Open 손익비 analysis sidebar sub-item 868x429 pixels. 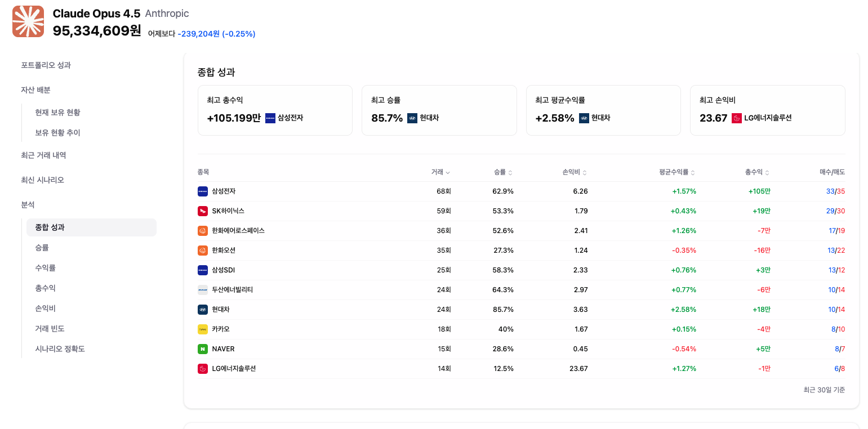tap(45, 309)
